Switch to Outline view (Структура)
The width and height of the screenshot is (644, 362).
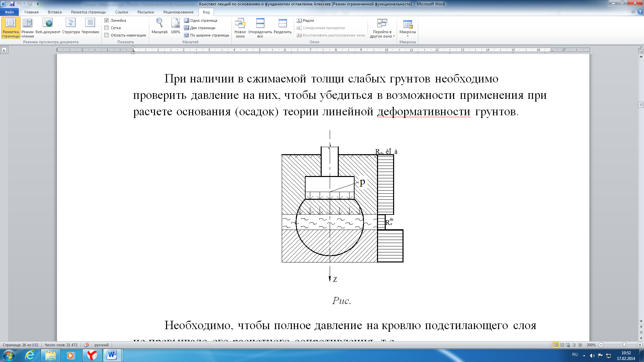pos(71,26)
